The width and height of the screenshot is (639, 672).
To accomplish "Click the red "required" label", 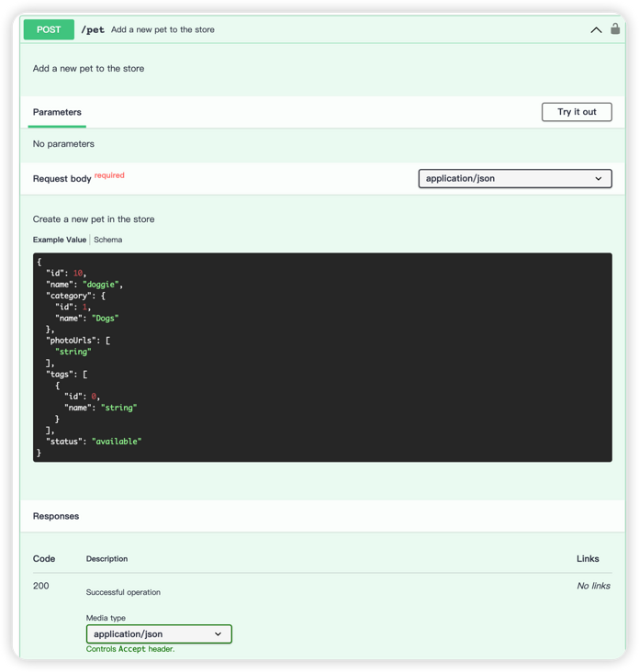I will (109, 175).
